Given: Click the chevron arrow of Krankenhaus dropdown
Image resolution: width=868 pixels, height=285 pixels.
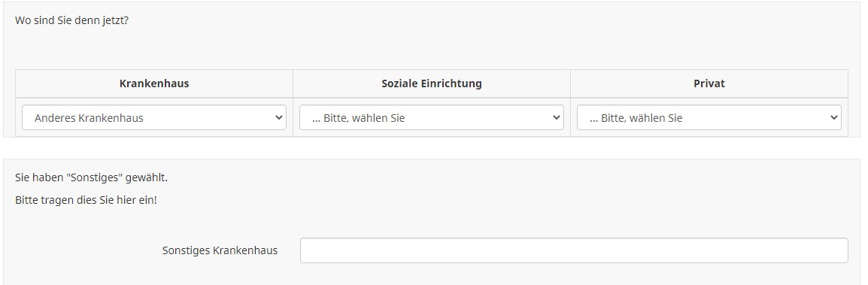Looking at the screenshot, I should pyautogui.click(x=278, y=118).
